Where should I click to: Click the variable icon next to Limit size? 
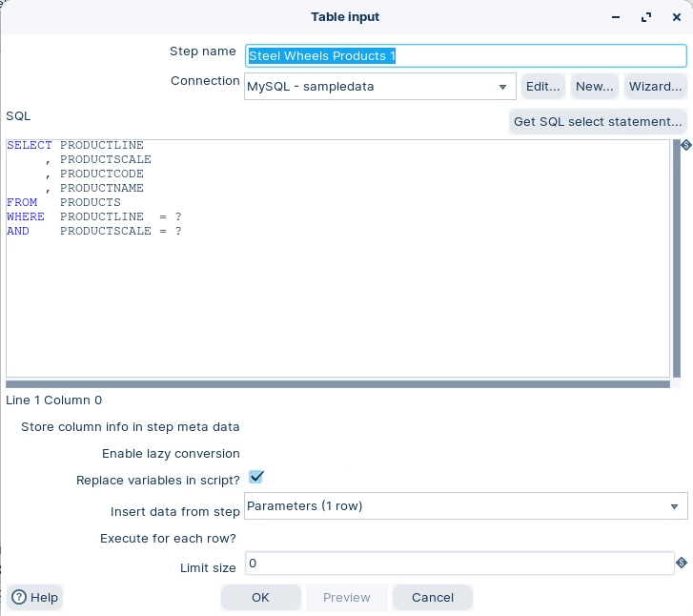(682, 563)
